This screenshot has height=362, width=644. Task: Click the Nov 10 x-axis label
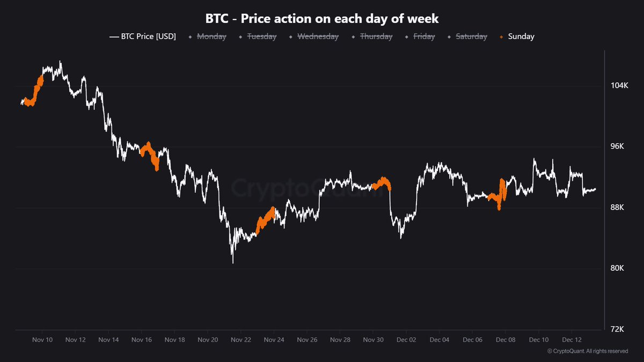click(x=42, y=339)
